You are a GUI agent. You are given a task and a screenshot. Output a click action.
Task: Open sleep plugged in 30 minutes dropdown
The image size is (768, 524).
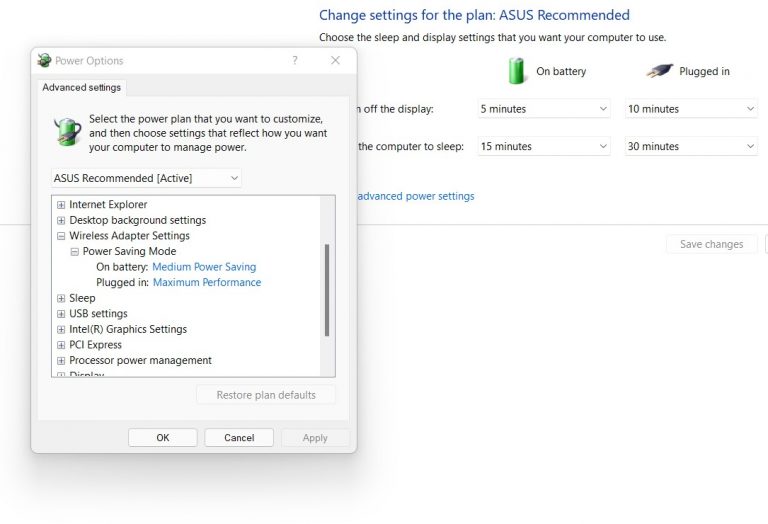click(691, 147)
